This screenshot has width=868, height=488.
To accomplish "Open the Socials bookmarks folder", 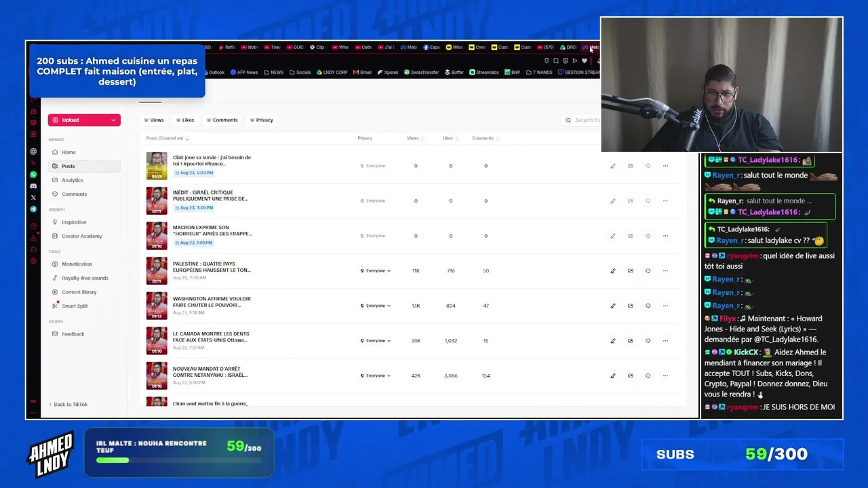I will coord(300,73).
